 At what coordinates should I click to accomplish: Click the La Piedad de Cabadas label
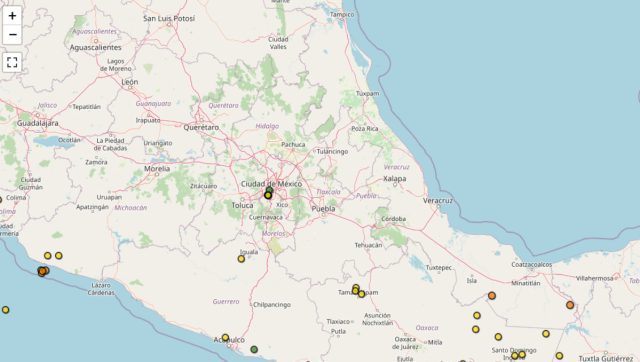point(110,144)
